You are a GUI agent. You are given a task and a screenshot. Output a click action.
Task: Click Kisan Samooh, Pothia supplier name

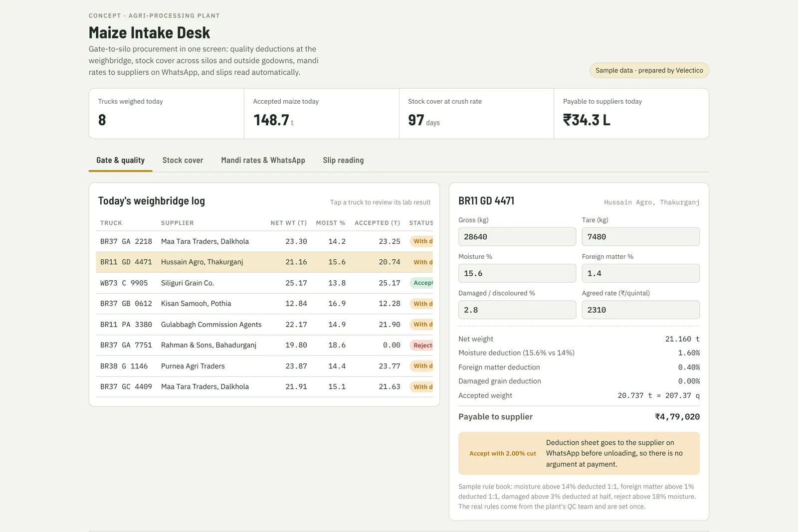point(196,304)
